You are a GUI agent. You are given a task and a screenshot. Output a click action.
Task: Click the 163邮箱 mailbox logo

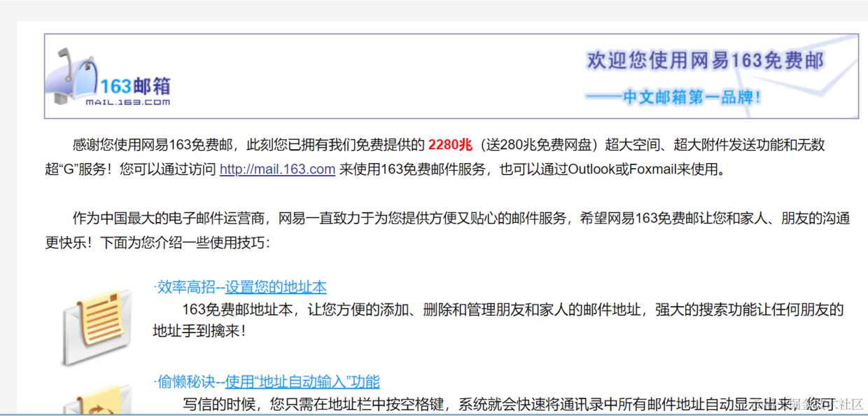coord(108,78)
